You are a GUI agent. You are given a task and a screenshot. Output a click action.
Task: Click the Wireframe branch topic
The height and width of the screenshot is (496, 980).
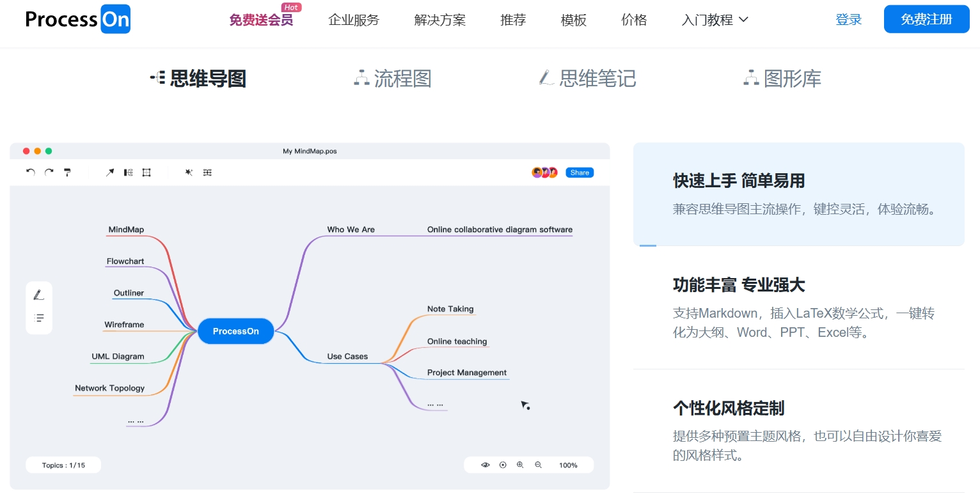tap(124, 325)
